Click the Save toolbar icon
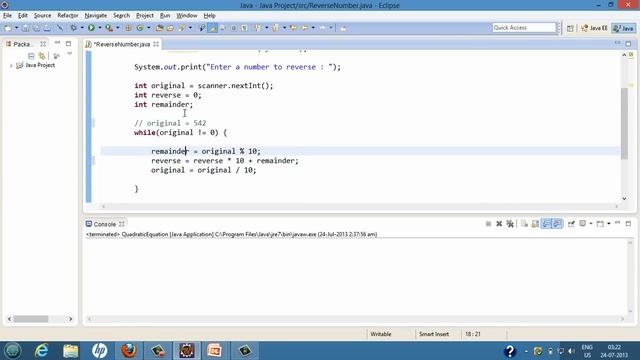This screenshot has width=640, height=360. (x=26, y=28)
